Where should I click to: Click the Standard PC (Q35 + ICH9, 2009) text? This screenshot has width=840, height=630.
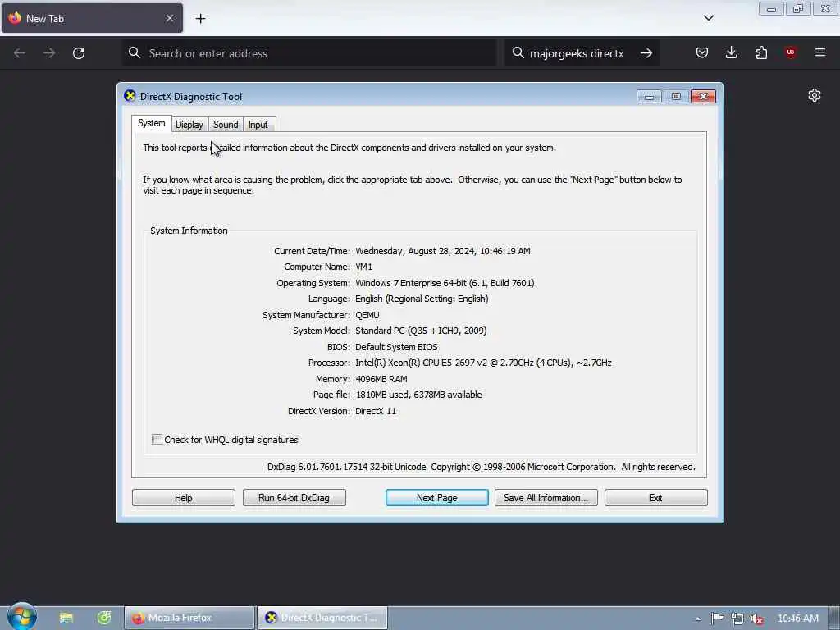[421, 331]
